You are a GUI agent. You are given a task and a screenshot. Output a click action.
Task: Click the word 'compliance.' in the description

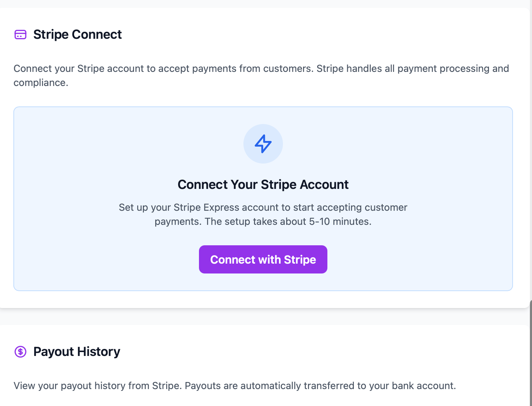click(x=41, y=82)
